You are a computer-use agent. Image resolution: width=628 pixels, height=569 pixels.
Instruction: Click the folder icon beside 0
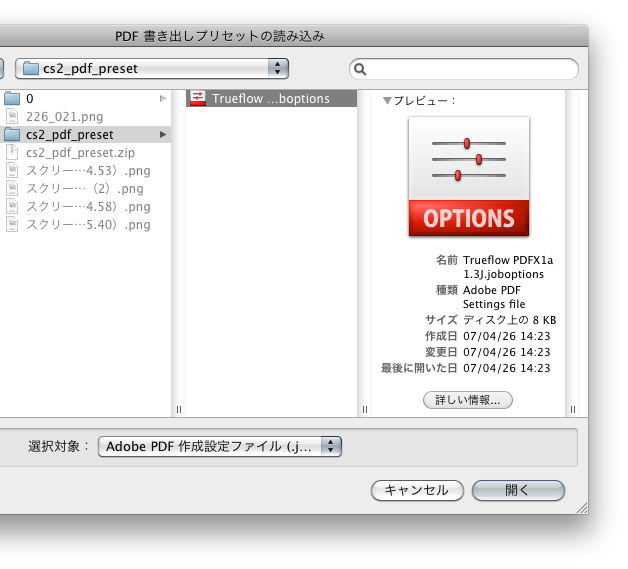click(x=12, y=99)
